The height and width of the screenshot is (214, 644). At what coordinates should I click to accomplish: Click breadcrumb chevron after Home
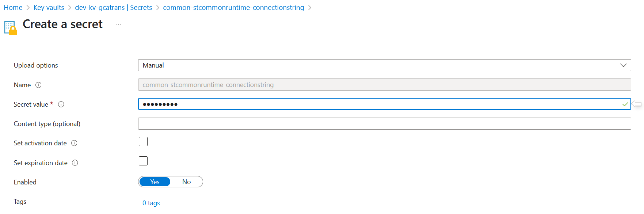[x=28, y=8]
